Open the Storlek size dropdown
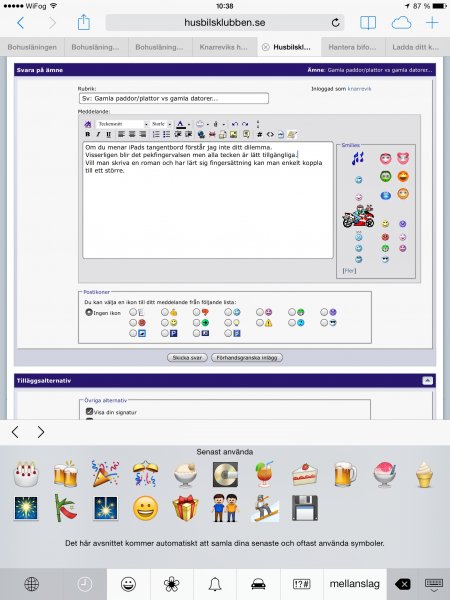The width and height of the screenshot is (450, 600). click(161, 124)
